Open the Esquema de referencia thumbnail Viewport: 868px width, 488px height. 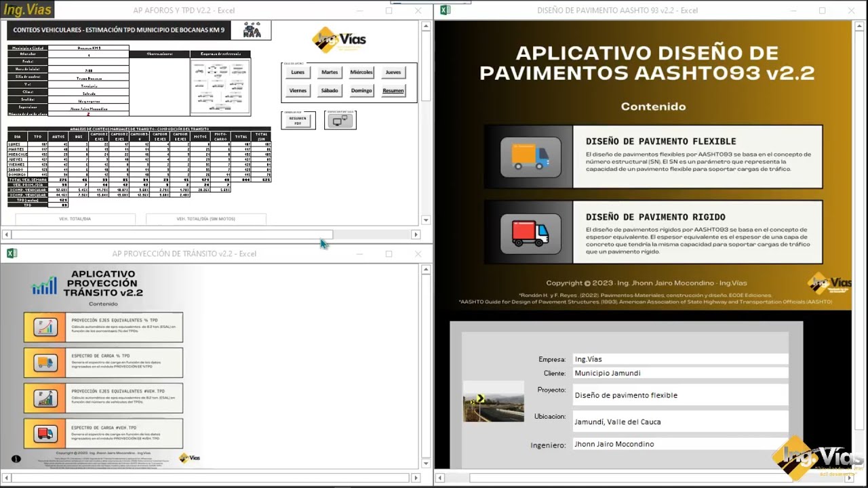click(x=220, y=86)
